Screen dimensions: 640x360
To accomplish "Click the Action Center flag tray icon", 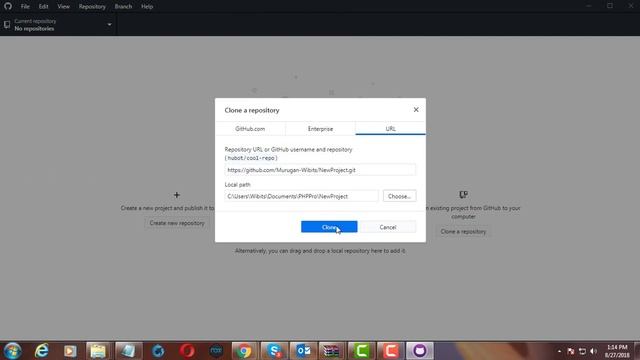I will [571, 351].
